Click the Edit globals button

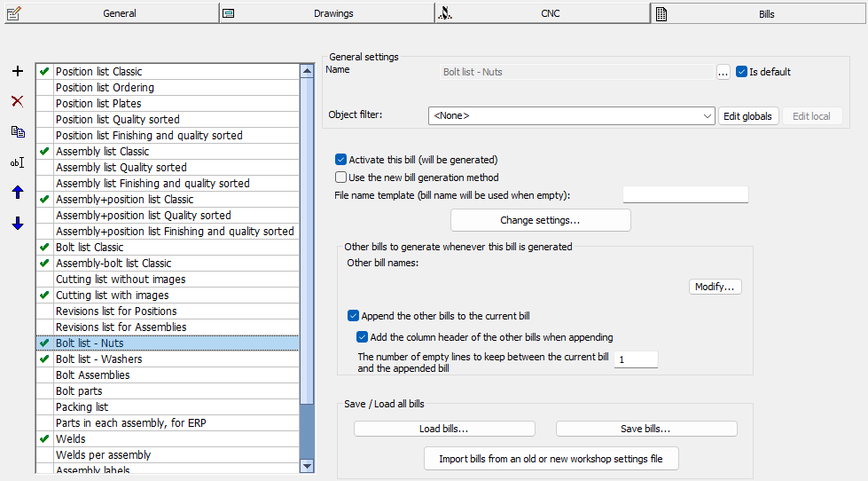pos(748,116)
